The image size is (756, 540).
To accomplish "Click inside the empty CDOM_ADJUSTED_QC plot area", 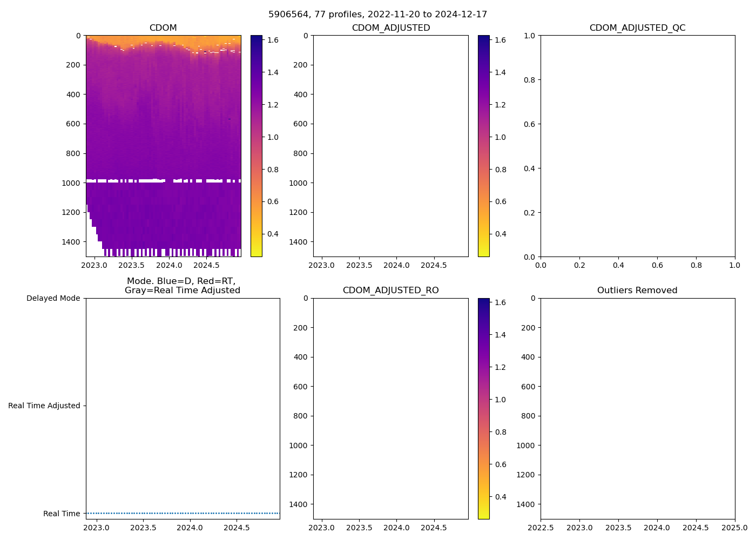I will tap(637, 146).
